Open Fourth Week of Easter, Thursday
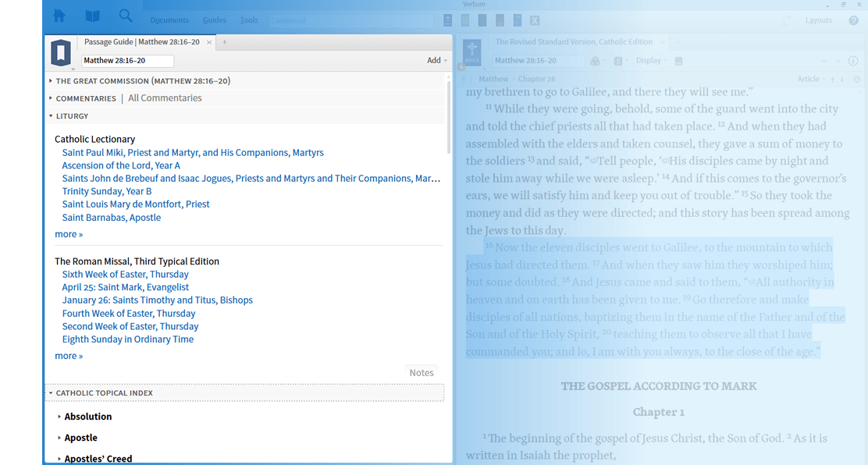This screenshot has height=465, width=868. pyautogui.click(x=129, y=314)
